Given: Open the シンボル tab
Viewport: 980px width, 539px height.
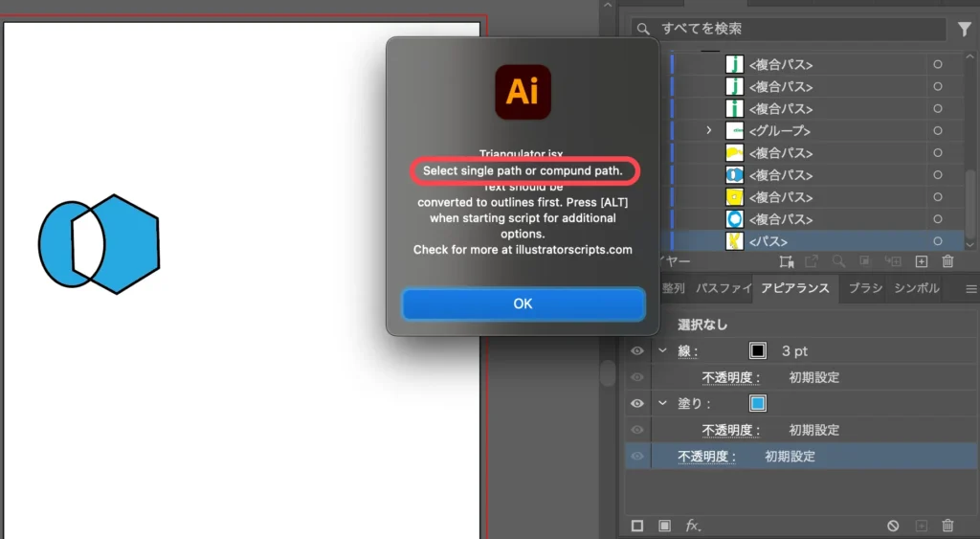Looking at the screenshot, I should (916, 288).
